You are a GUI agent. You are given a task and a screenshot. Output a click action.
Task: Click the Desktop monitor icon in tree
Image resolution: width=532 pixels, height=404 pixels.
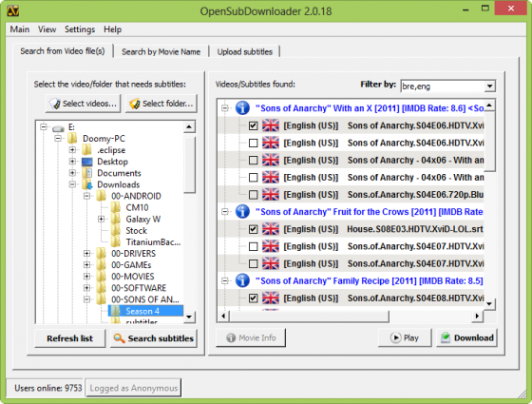(x=87, y=162)
